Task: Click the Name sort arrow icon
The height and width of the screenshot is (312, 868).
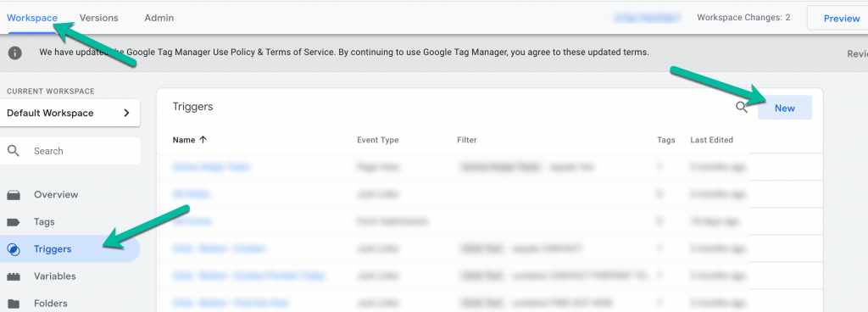Action: [x=203, y=140]
